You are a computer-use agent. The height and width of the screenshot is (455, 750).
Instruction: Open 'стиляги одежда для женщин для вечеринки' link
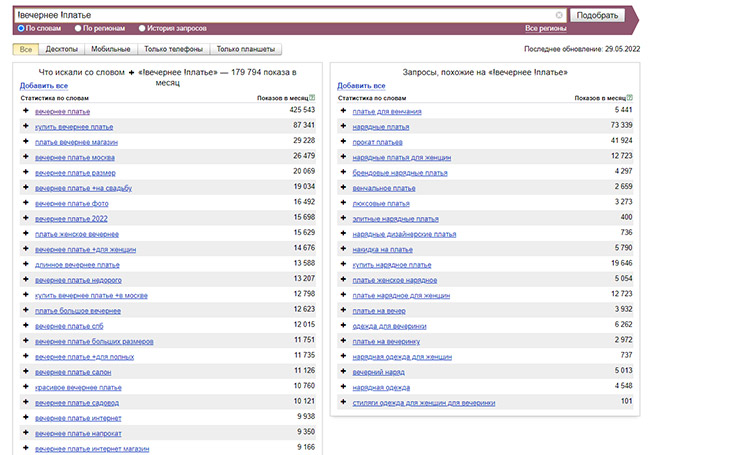click(424, 403)
